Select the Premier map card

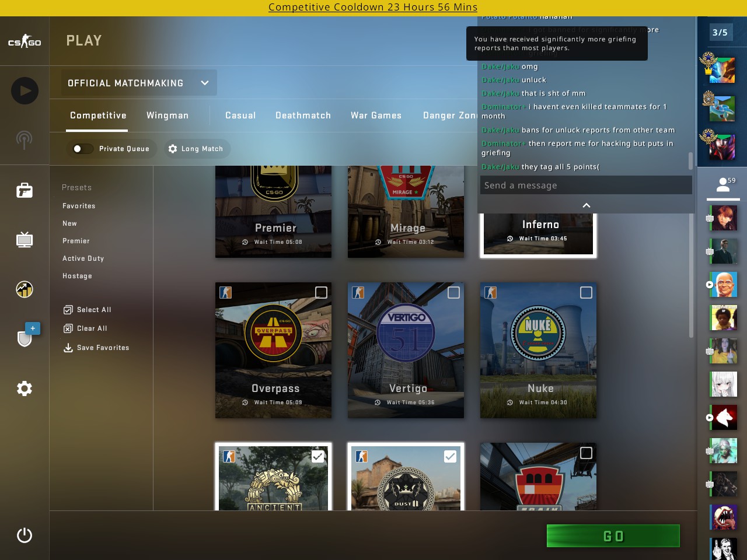[x=273, y=212]
